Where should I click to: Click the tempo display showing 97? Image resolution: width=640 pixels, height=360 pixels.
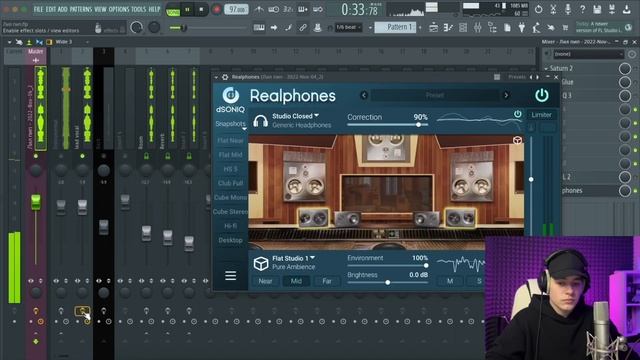[x=236, y=9]
